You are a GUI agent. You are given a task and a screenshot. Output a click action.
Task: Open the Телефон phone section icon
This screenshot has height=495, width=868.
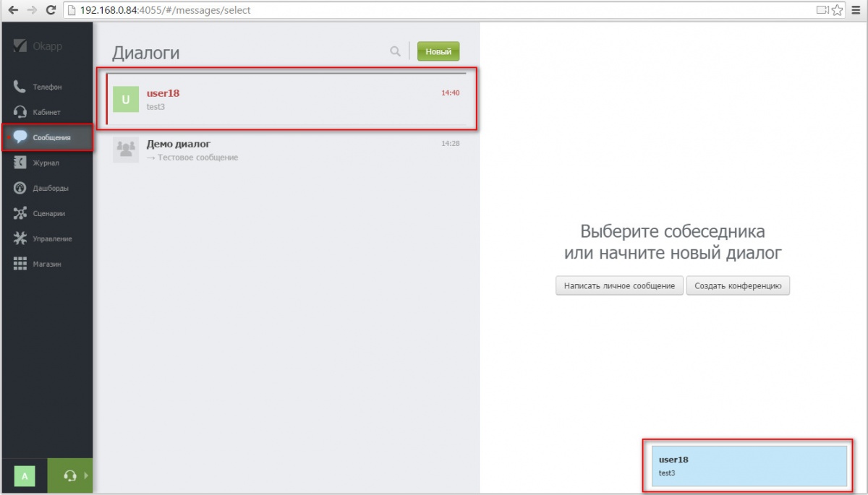(x=20, y=87)
